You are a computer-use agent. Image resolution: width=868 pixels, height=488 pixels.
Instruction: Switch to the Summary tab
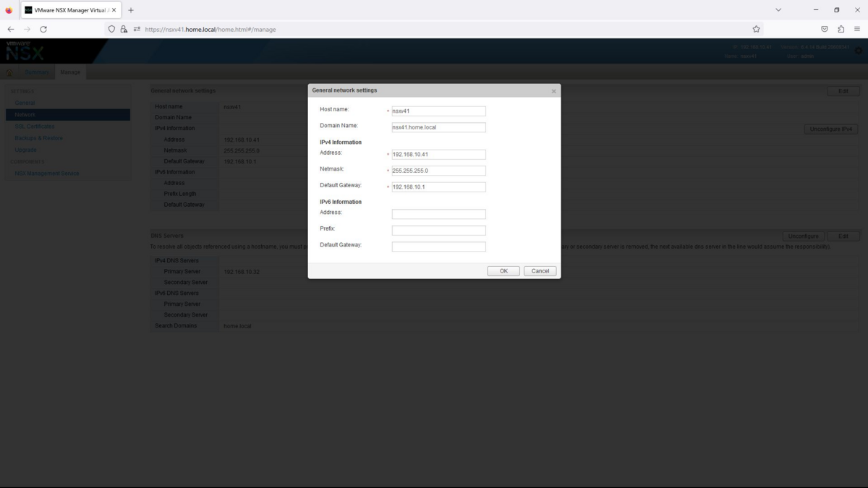[x=37, y=72]
